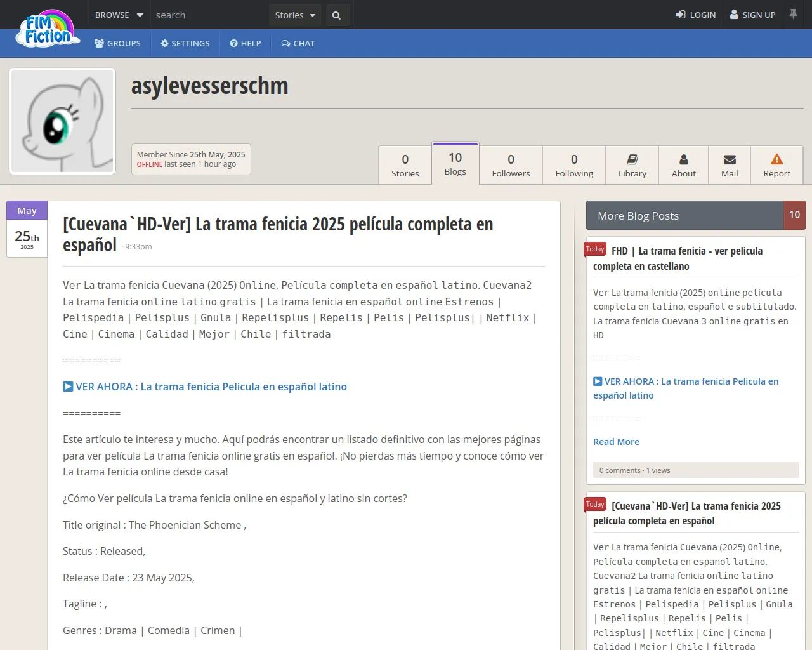Click the '0 comments · 1 views' text
This screenshot has height=650, width=812.
tap(634, 470)
